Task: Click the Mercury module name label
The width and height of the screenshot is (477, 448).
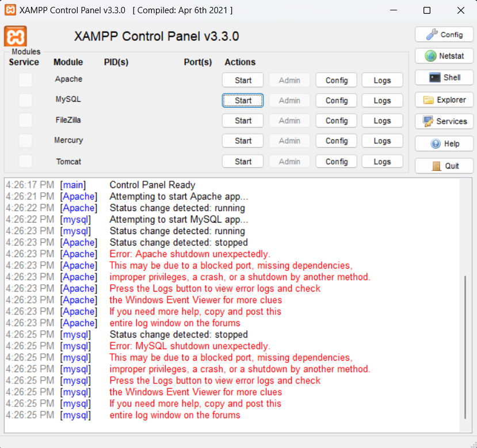Action: coord(68,140)
